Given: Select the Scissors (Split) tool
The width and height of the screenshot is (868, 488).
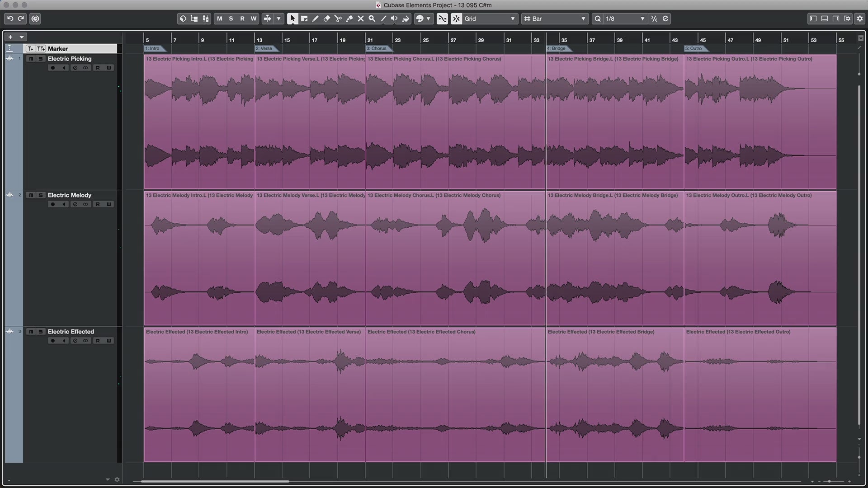Looking at the screenshot, I should (338, 19).
